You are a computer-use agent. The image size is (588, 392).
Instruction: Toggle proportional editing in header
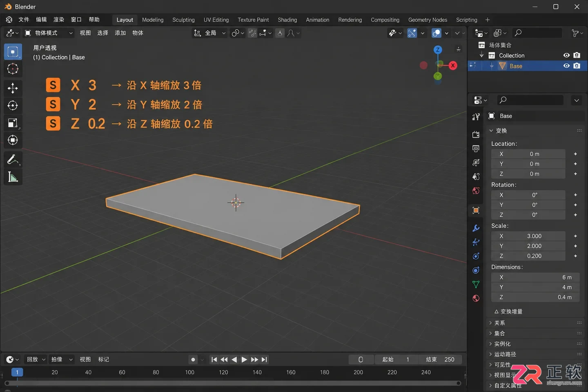tap(280, 33)
